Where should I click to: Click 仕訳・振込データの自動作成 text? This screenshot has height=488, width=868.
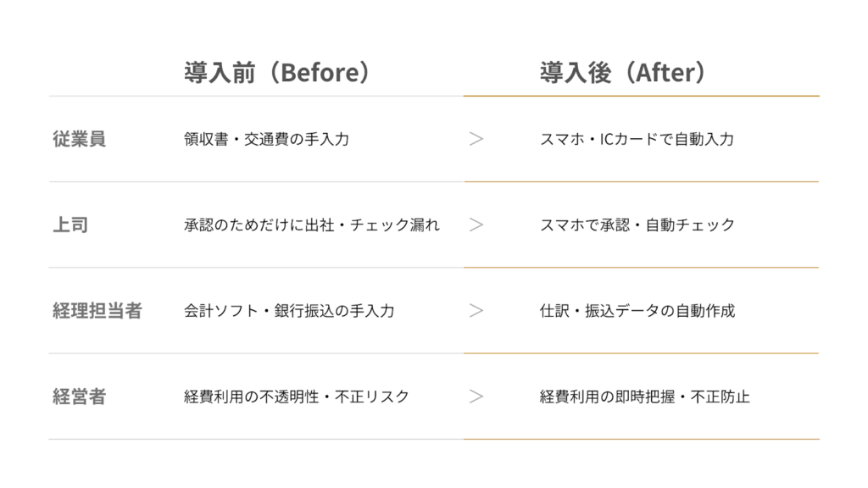click(x=637, y=311)
